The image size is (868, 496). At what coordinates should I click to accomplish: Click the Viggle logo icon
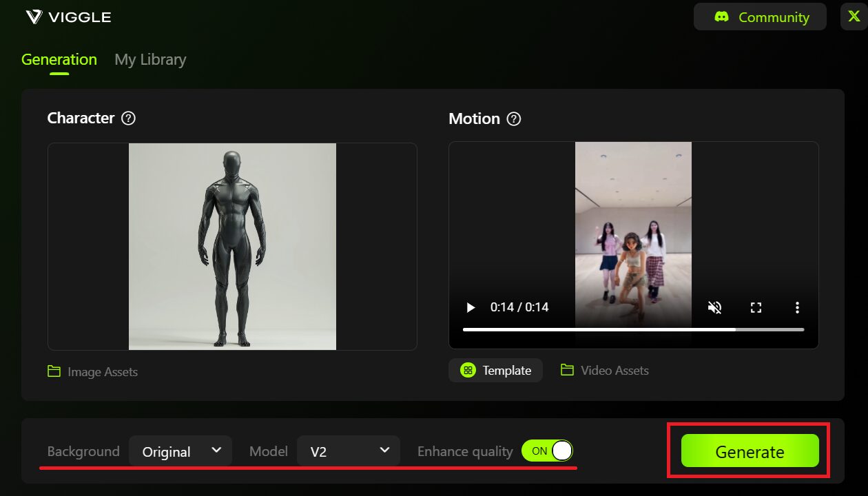(x=34, y=17)
